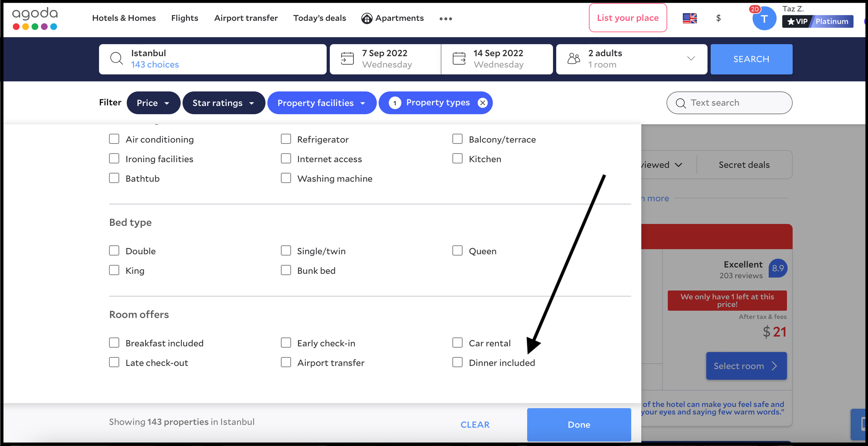Click the VIP Platinum badge
Viewport: 868px width, 446px height.
pos(817,22)
